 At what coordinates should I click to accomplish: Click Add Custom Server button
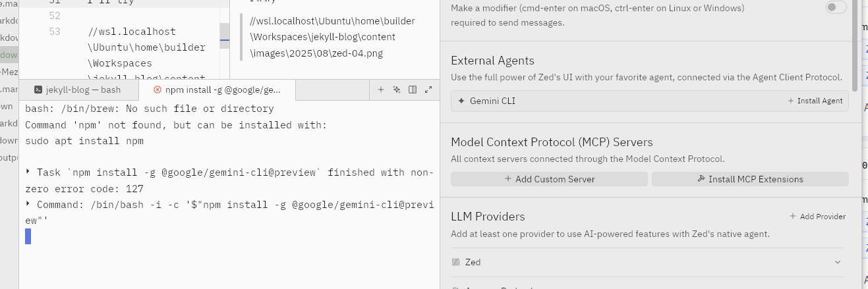549,179
